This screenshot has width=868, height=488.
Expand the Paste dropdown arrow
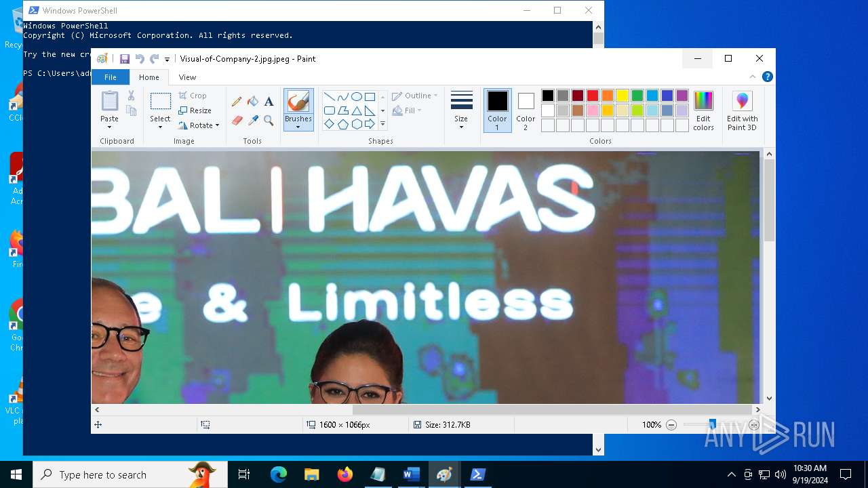109,127
